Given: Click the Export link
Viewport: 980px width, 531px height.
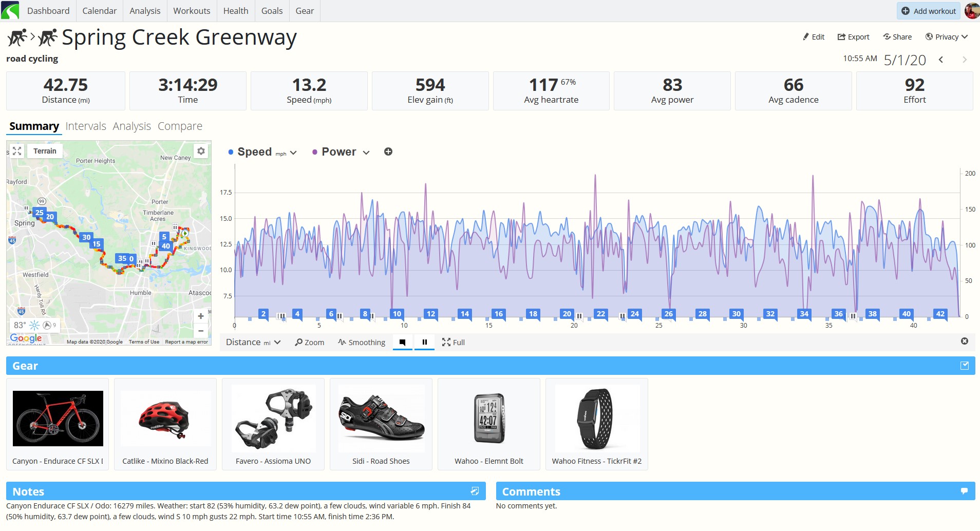Looking at the screenshot, I should pyautogui.click(x=854, y=37).
